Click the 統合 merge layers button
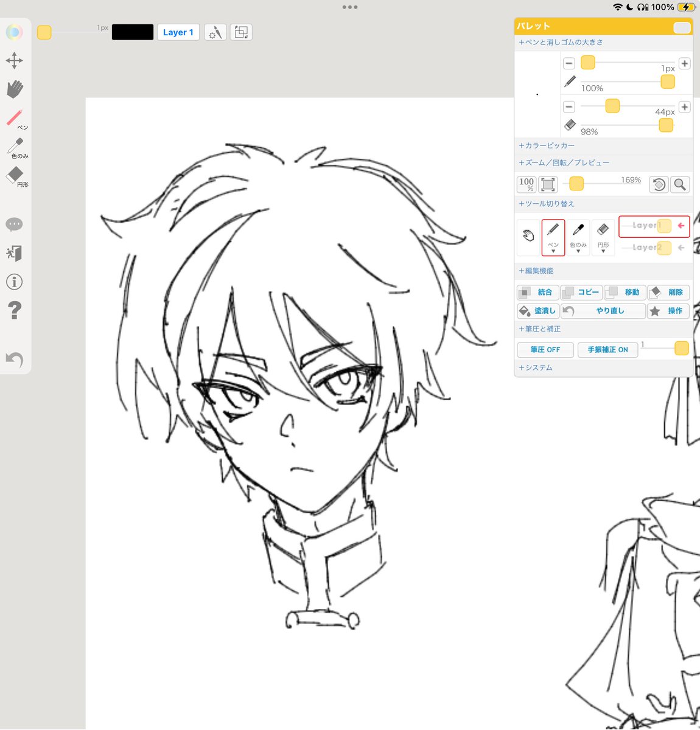Screen dimensions: 700x730 click(537, 292)
